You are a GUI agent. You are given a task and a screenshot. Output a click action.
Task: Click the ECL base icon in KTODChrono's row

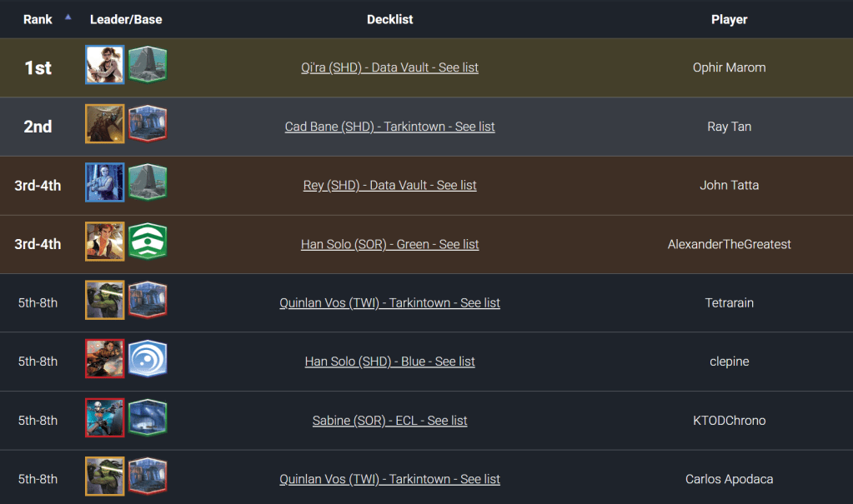click(x=148, y=417)
